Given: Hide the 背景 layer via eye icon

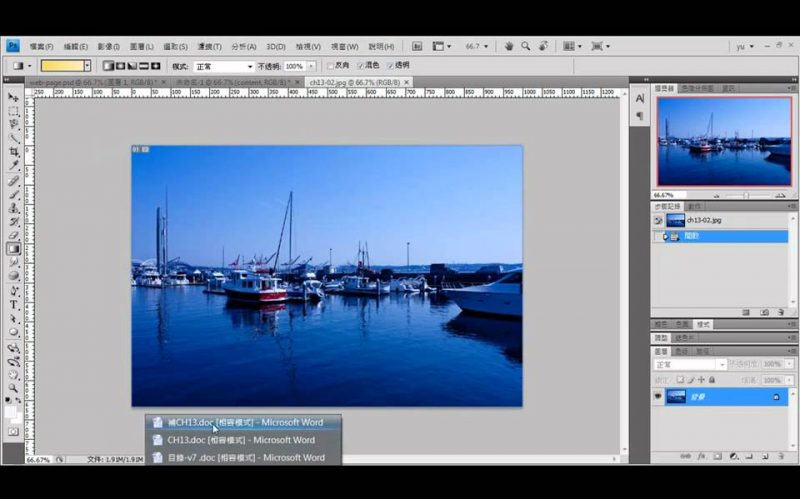Looking at the screenshot, I should (658, 397).
